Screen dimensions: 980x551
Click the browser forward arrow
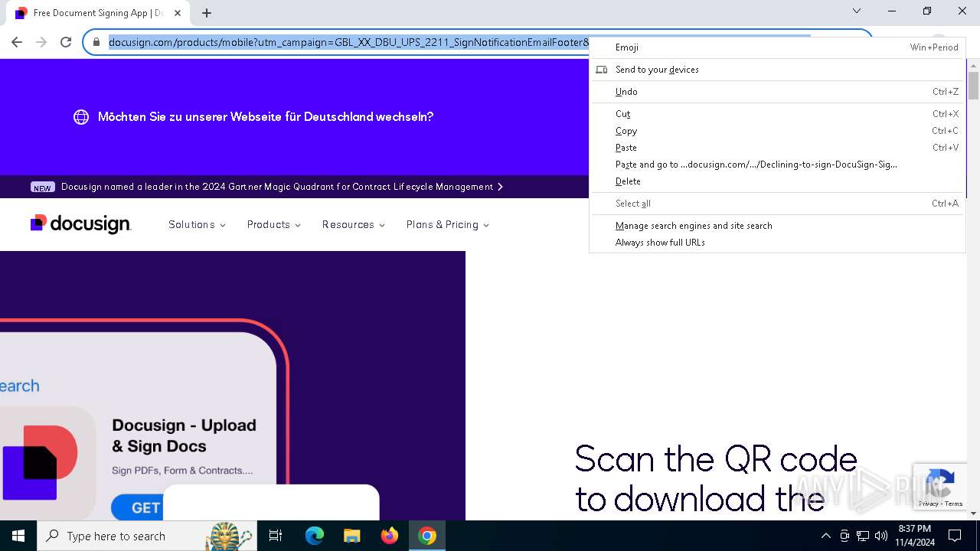coord(41,42)
